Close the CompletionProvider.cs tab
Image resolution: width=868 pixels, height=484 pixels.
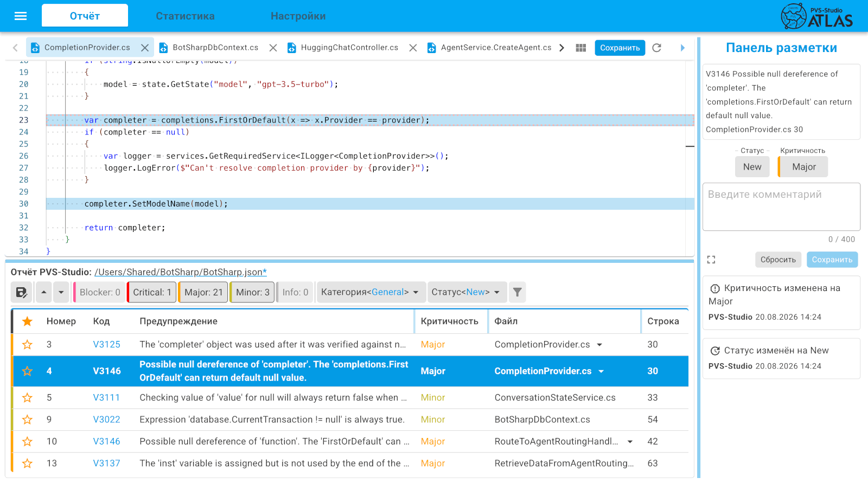(x=145, y=48)
